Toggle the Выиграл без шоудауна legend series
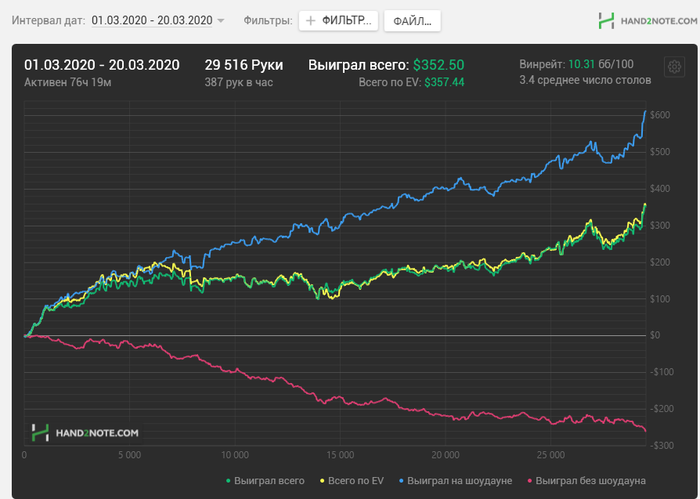Screen dimensions: 700x499 (x=587, y=481)
